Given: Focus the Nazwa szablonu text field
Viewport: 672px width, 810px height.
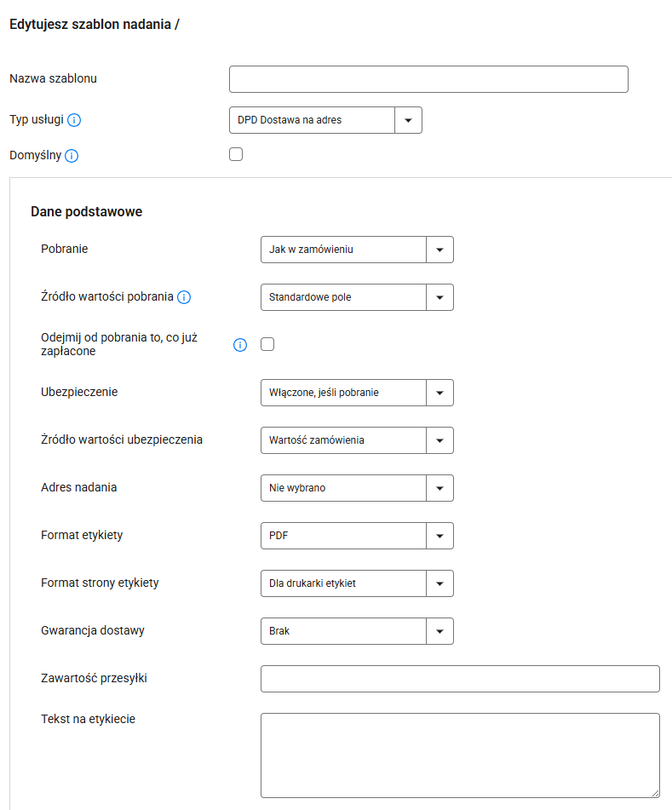Looking at the screenshot, I should [x=428, y=79].
